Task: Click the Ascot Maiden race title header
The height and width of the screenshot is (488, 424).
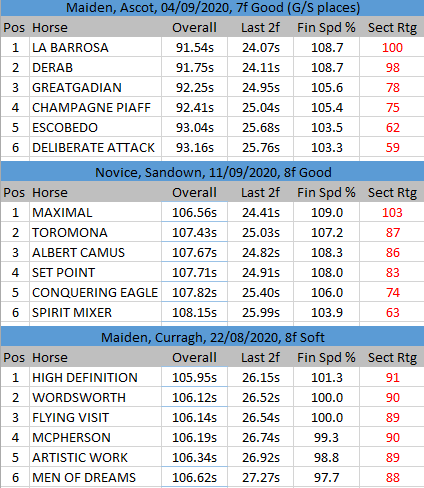Action: pyautogui.click(x=212, y=8)
